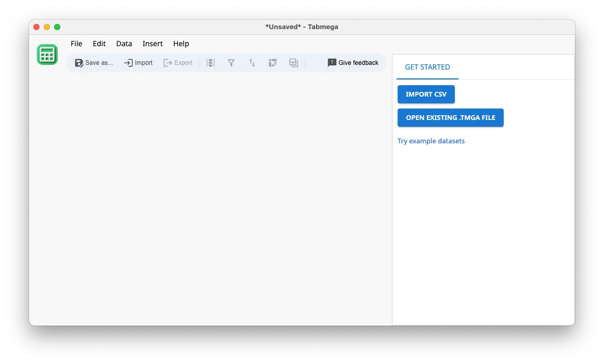Viewport: 604px width, 364px height.
Task: Open the example datasets link
Action: pos(431,141)
